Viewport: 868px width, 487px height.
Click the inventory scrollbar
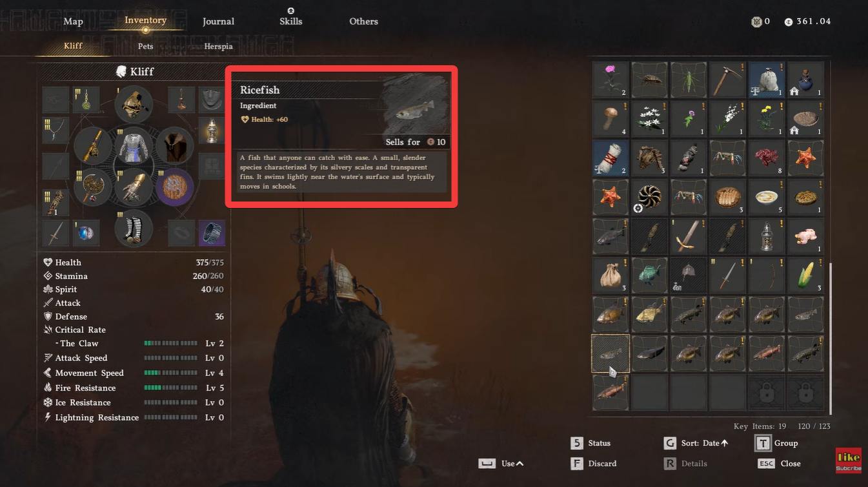(831, 338)
